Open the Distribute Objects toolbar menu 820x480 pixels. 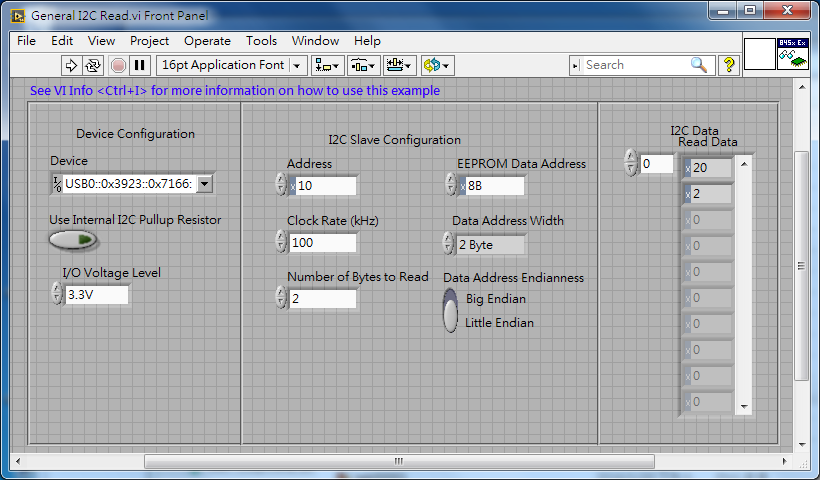pos(363,65)
